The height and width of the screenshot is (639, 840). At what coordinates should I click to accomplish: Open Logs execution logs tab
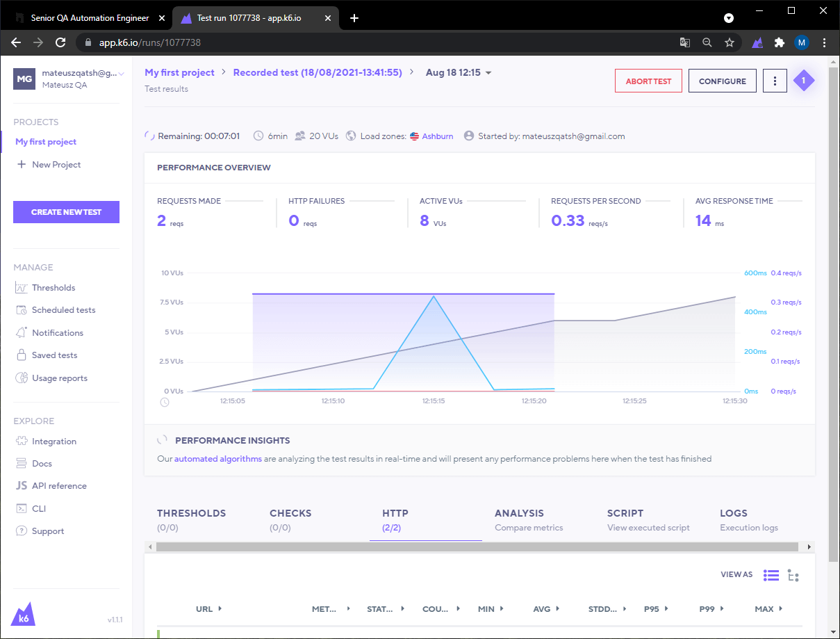click(x=749, y=520)
